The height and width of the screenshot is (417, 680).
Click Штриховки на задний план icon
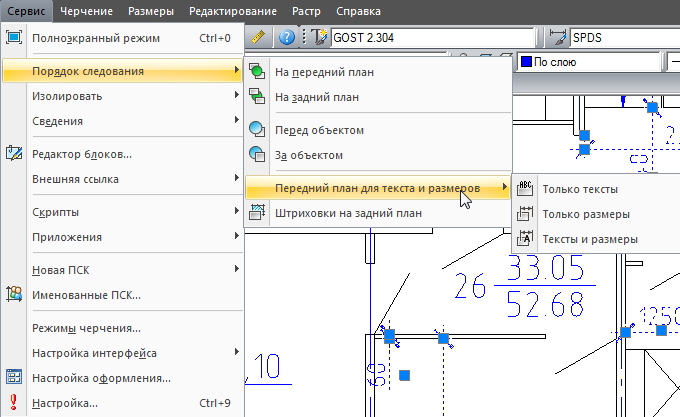(257, 212)
